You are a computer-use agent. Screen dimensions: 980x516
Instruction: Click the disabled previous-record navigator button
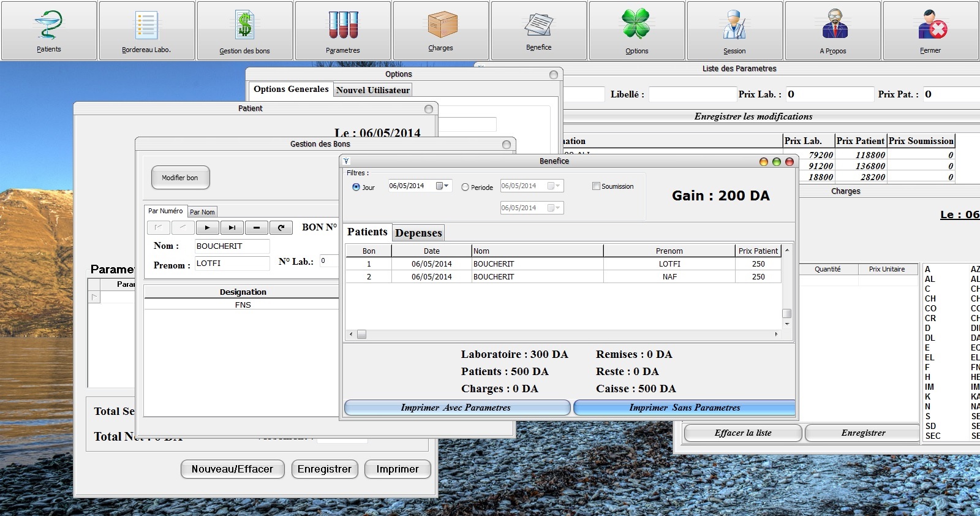(x=183, y=227)
